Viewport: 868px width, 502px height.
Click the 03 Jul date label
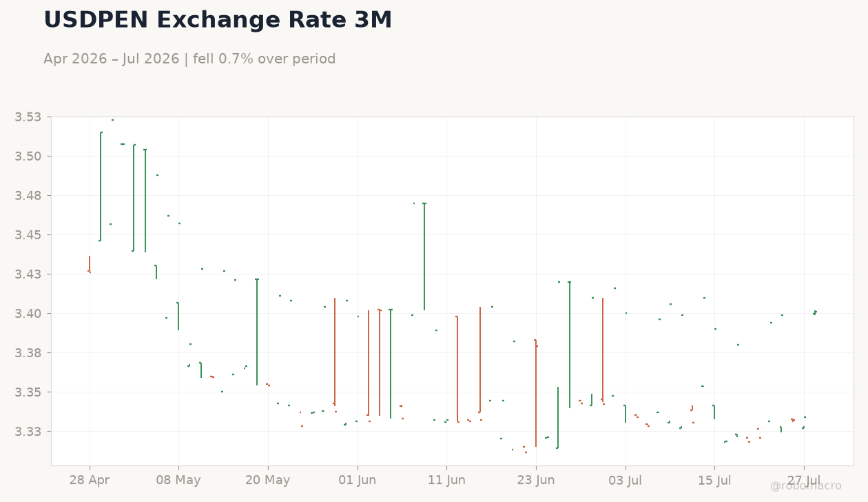coord(626,481)
